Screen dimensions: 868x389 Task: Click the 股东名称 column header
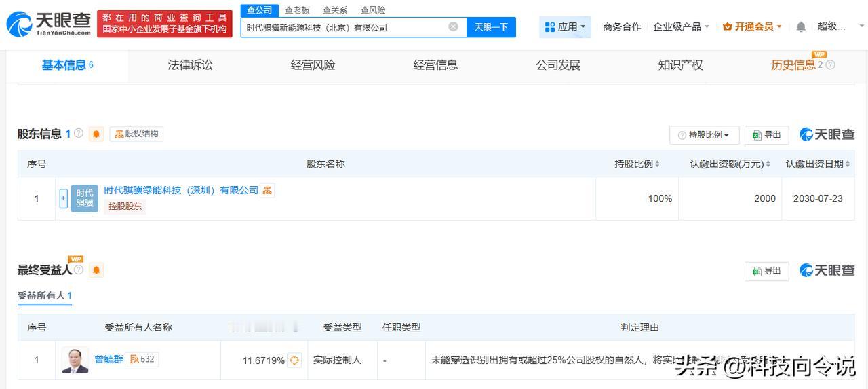325,164
